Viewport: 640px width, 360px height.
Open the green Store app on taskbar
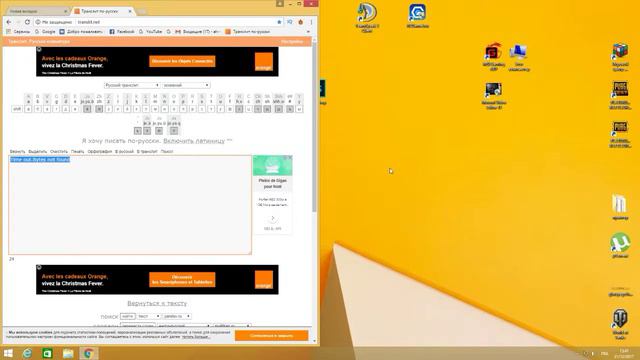coord(48,353)
